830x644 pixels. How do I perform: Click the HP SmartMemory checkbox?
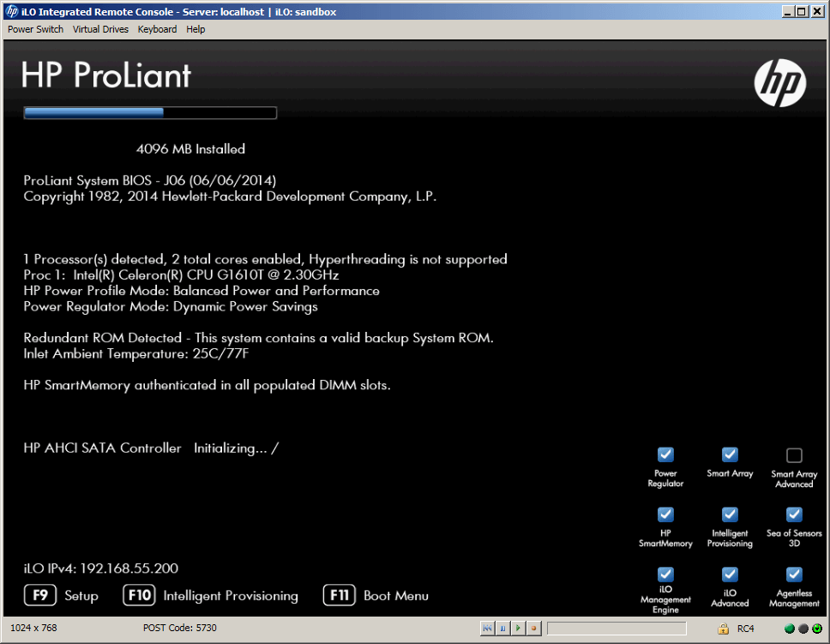point(665,515)
